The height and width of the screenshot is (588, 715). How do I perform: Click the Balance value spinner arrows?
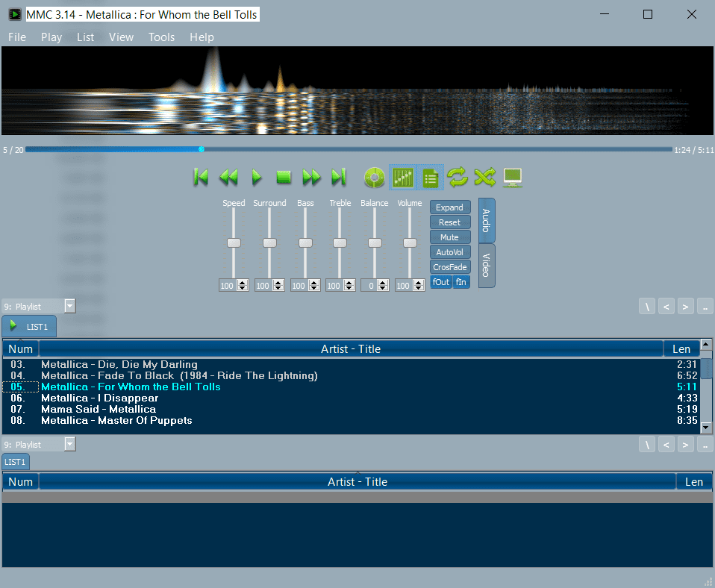tap(383, 285)
